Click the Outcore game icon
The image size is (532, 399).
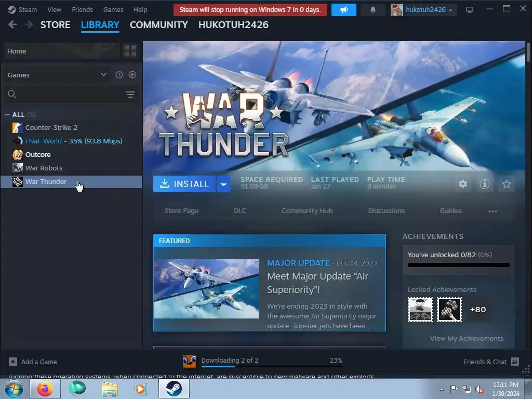click(18, 155)
